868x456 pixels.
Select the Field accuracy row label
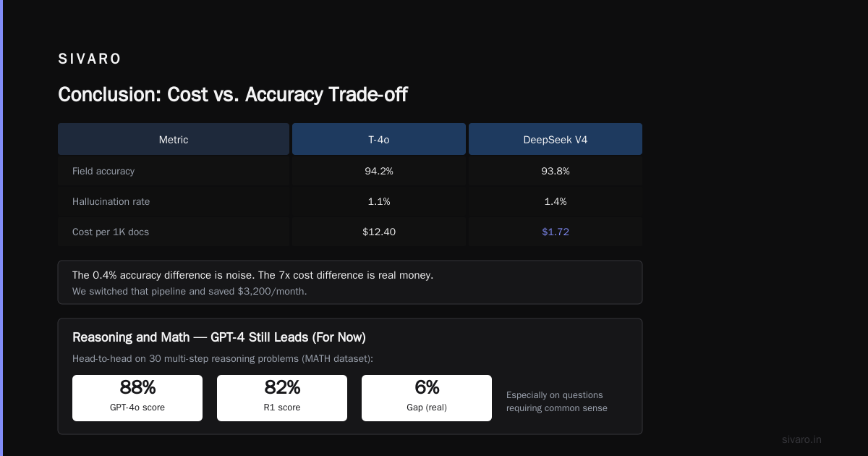pyautogui.click(x=103, y=172)
